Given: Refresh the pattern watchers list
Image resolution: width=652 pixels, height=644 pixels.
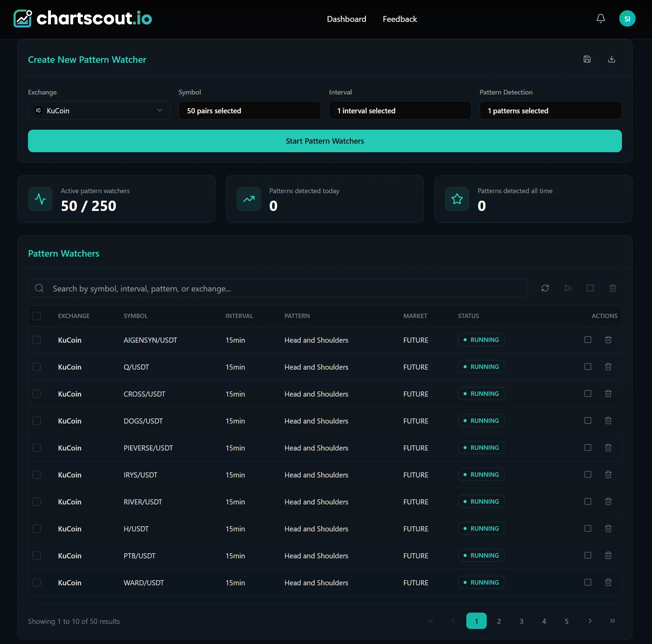Looking at the screenshot, I should coord(545,288).
